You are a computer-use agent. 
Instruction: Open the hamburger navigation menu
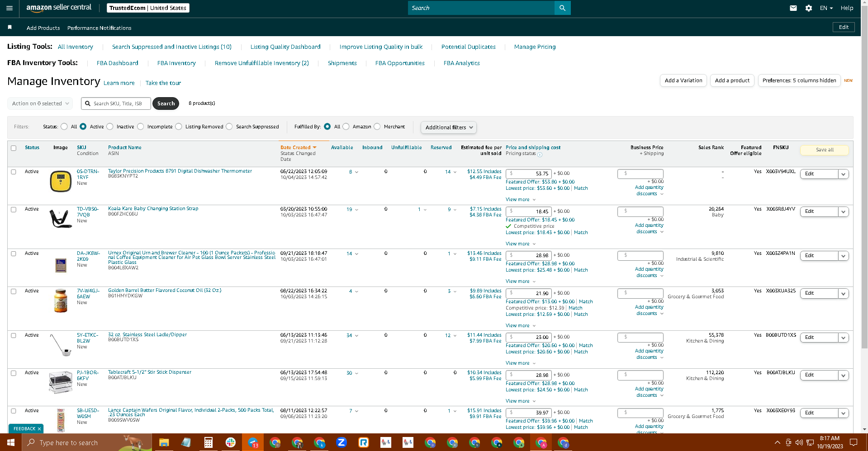pos(9,8)
